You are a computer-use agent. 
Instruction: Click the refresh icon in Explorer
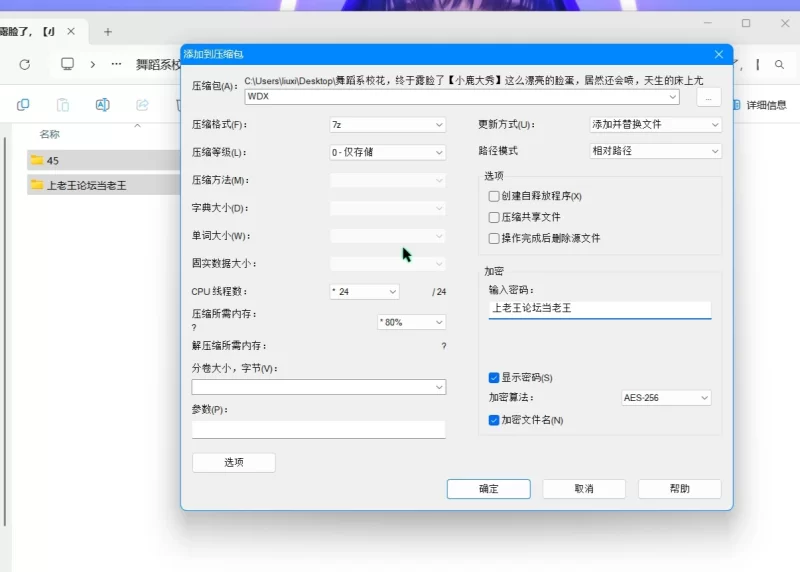24,64
